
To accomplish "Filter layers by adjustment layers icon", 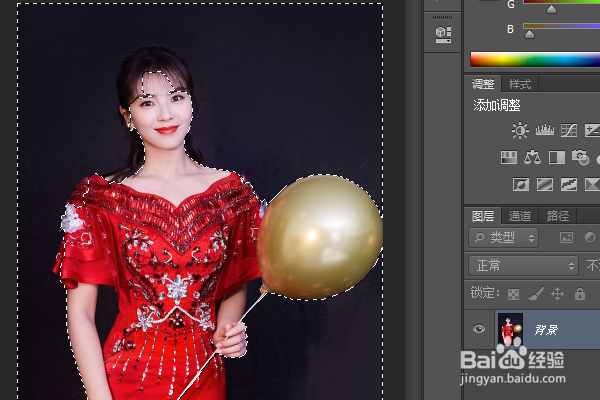I will pyautogui.click(x=590, y=237).
